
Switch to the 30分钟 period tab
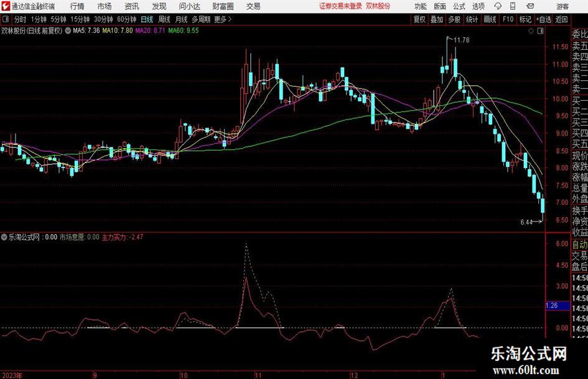103,19
